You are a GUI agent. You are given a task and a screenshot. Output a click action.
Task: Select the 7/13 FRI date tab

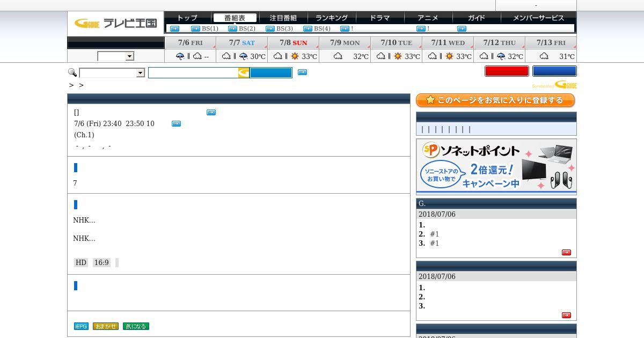click(x=551, y=42)
